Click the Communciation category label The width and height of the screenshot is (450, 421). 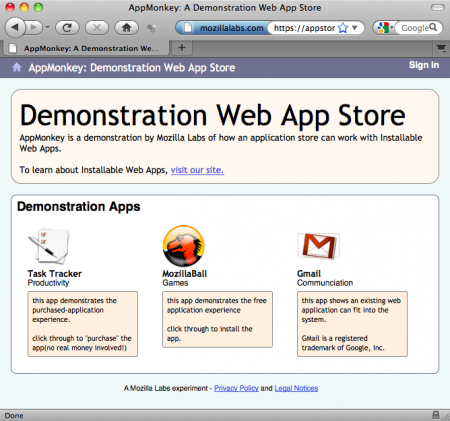point(325,283)
